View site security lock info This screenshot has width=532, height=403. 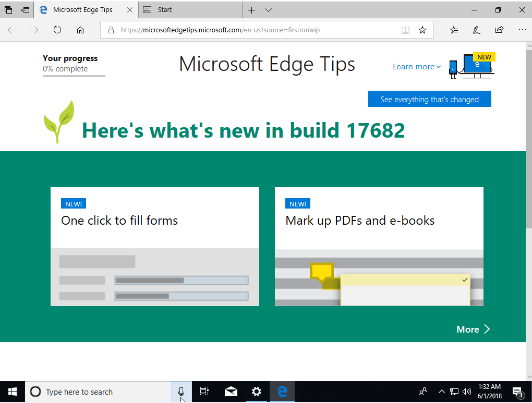111,30
